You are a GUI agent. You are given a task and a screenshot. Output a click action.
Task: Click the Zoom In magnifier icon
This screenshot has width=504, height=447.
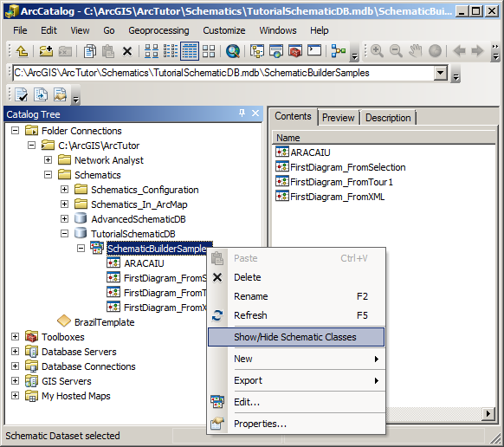(x=377, y=51)
